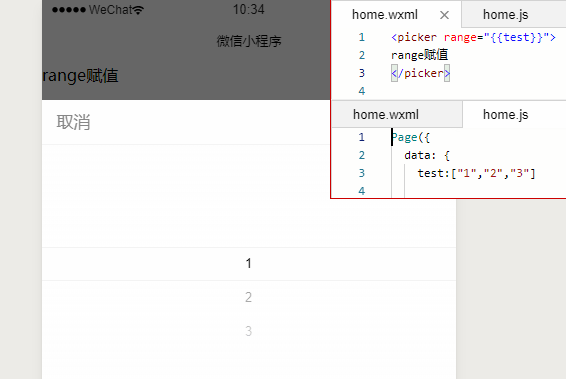Open home.wxml tab in lower editor
Image resolution: width=566 pixels, height=379 pixels.
(386, 114)
